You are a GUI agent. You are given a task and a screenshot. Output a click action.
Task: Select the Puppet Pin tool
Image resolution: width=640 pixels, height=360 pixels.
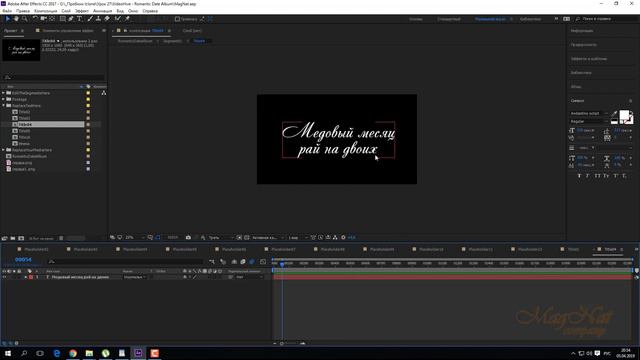point(127,19)
